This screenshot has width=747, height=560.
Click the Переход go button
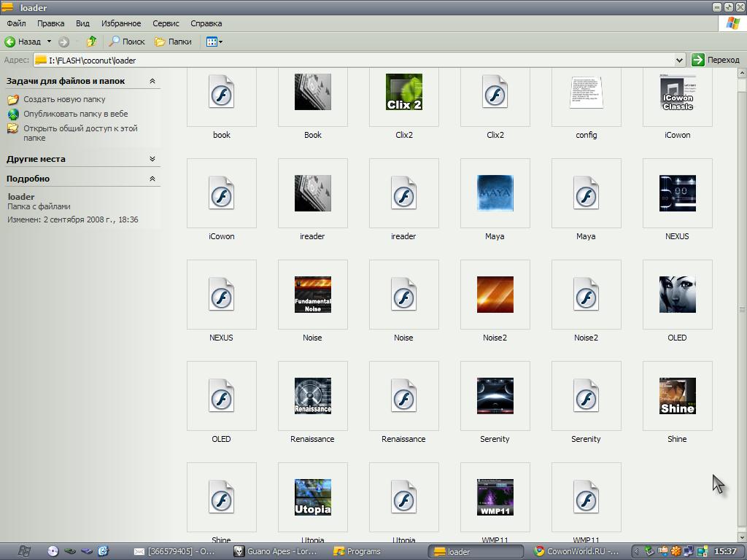(x=716, y=60)
